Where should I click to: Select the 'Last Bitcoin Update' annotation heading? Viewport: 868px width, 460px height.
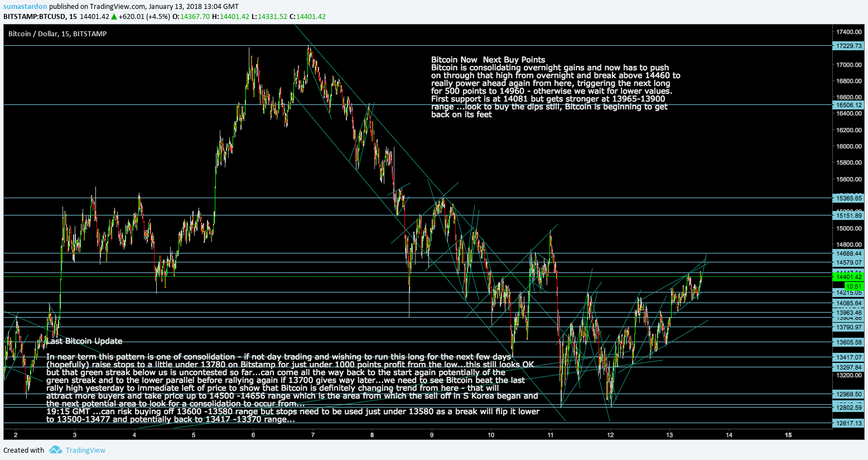point(84,341)
